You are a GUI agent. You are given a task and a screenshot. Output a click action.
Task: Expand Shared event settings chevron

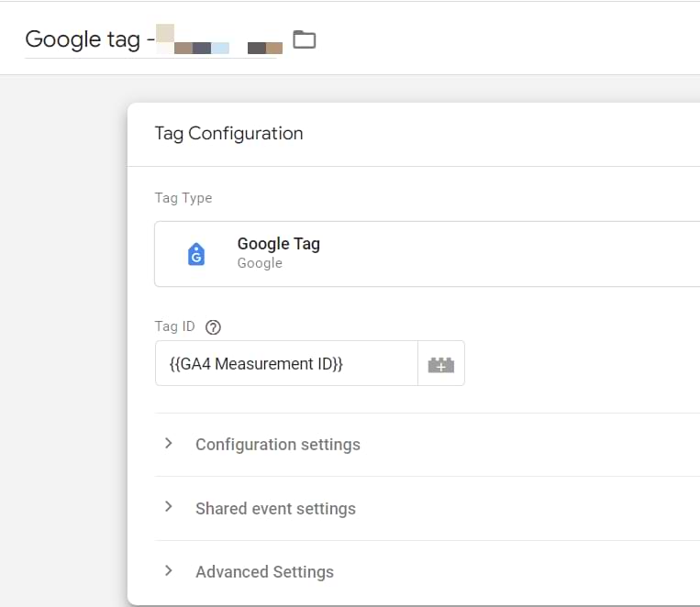(168, 507)
